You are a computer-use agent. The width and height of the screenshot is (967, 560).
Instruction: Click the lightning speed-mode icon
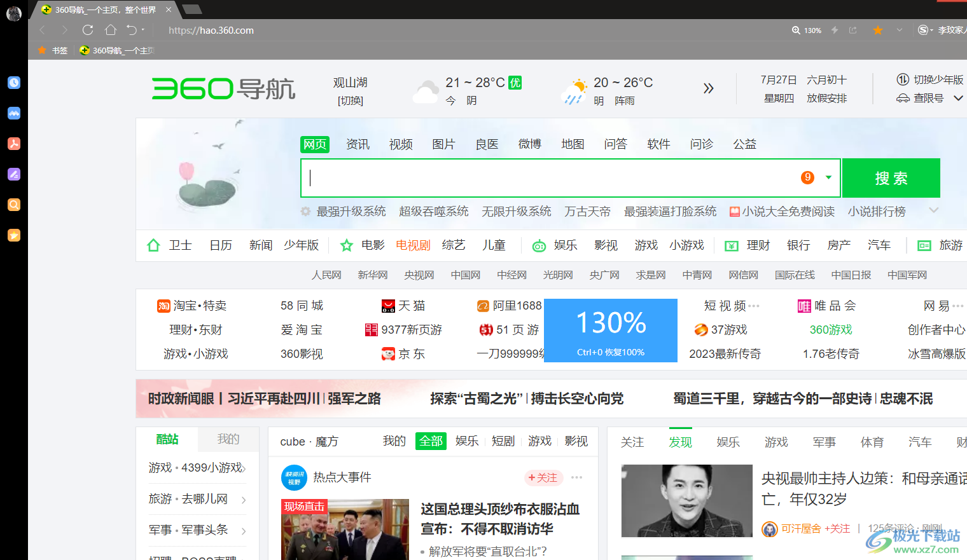coord(835,30)
